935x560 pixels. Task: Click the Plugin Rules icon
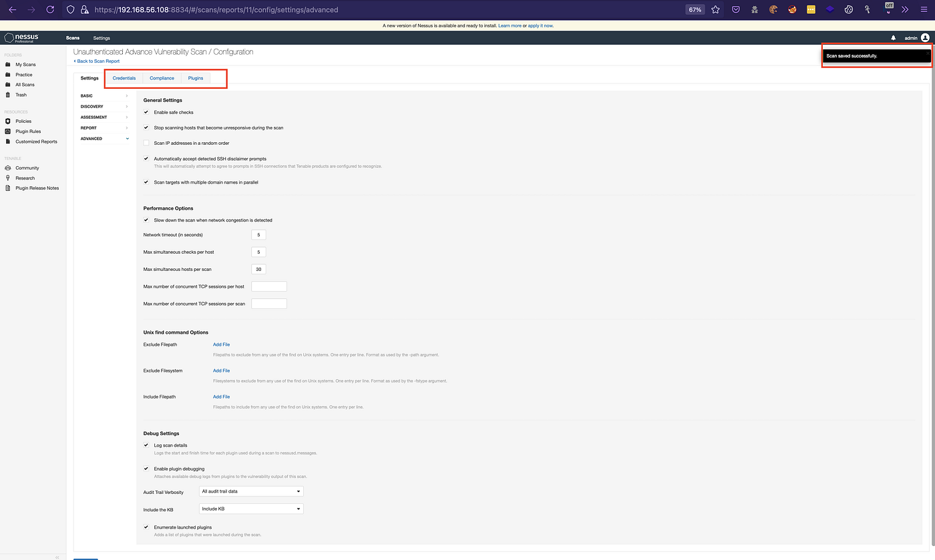[x=8, y=131]
